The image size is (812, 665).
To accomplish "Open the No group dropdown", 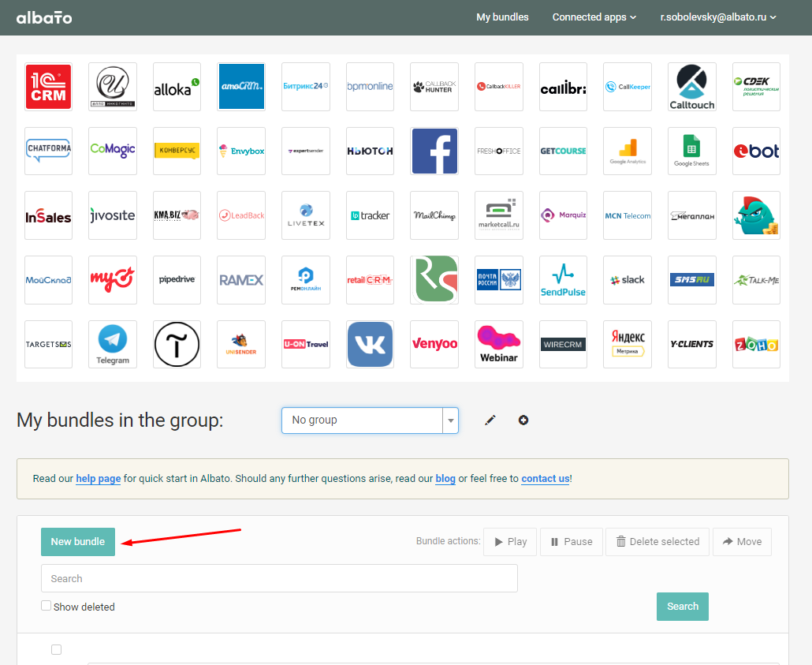I will coord(370,420).
